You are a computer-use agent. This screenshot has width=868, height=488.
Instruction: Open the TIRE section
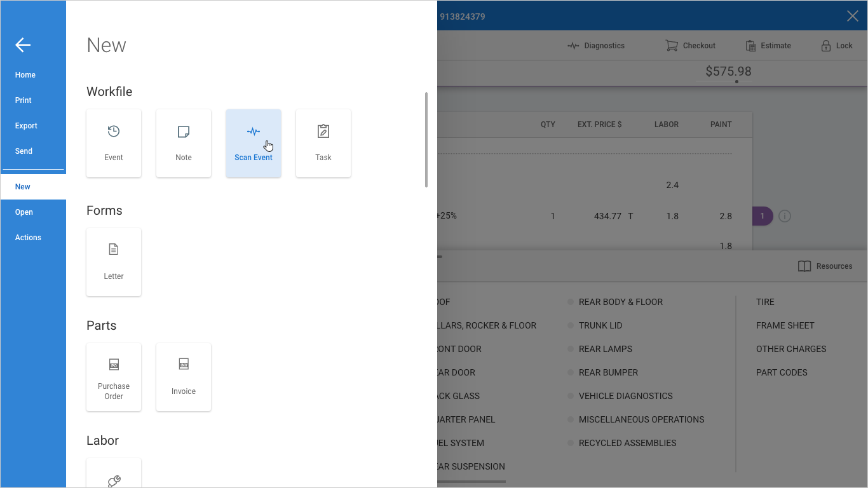coord(765,302)
